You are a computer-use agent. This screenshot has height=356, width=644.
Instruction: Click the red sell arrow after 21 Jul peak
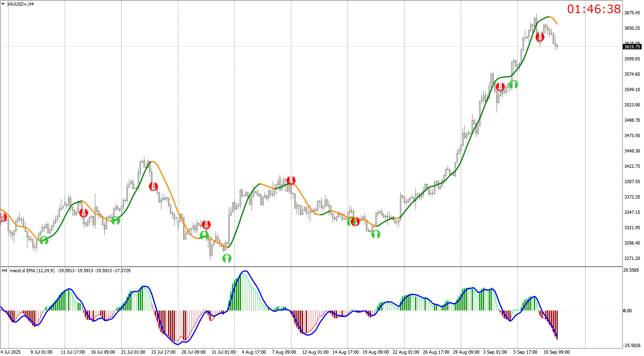tap(153, 186)
